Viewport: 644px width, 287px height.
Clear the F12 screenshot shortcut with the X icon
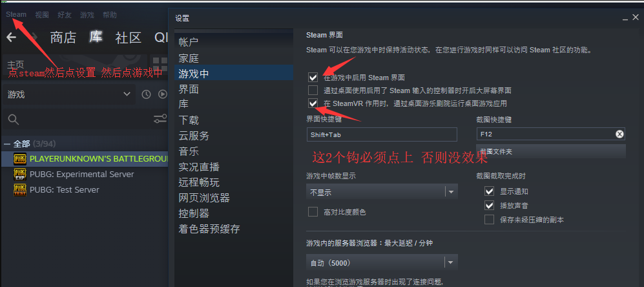click(x=619, y=134)
